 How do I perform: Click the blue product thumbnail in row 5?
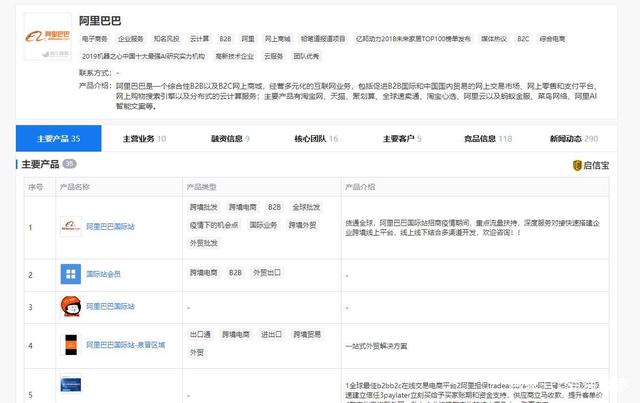point(71,385)
